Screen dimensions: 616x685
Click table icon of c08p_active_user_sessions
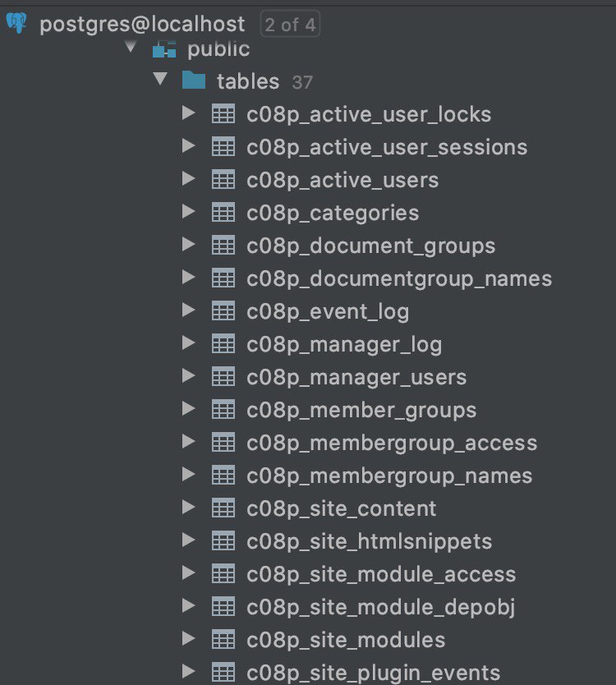[223, 146]
